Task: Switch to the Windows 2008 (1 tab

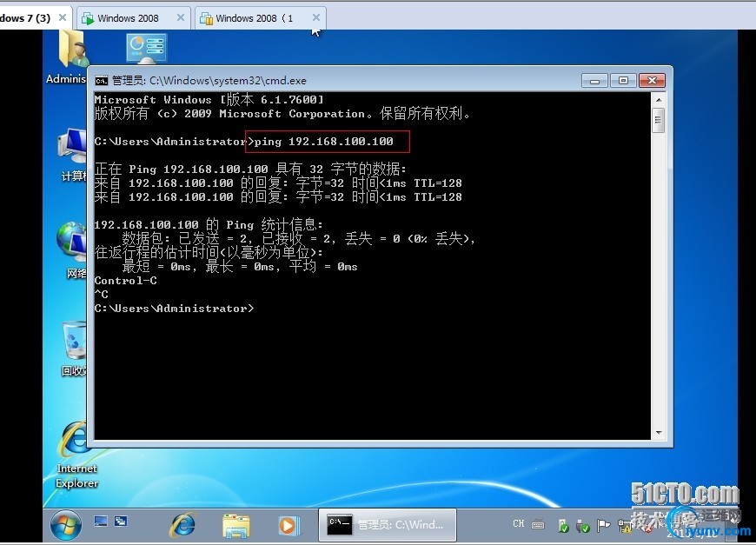Action: (x=254, y=18)
